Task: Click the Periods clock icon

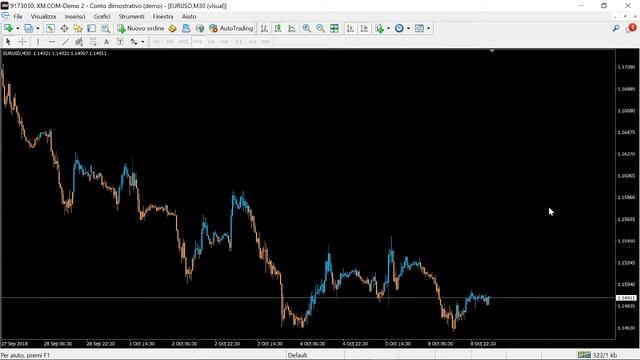Action: pos(399,28)
